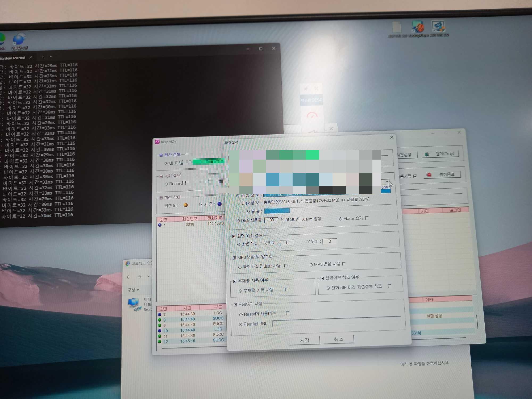Click the LOG cell in row 10

(x=218, y=329)
